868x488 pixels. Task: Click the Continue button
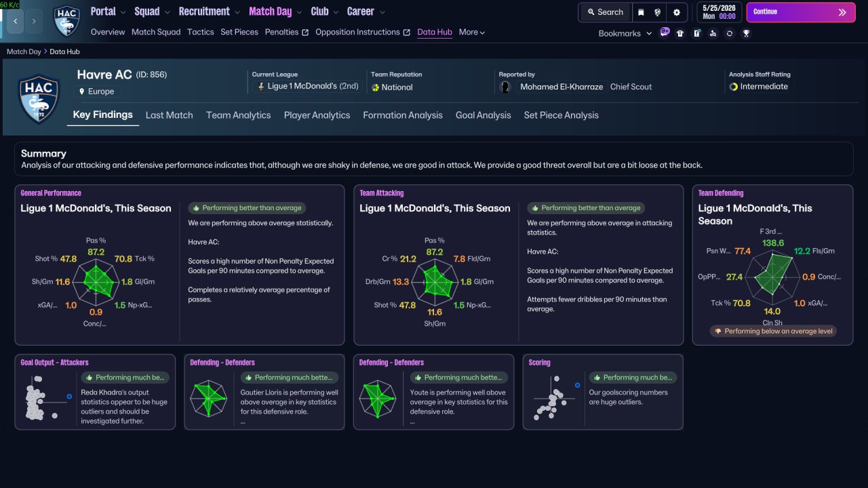(x=801, y=12)
